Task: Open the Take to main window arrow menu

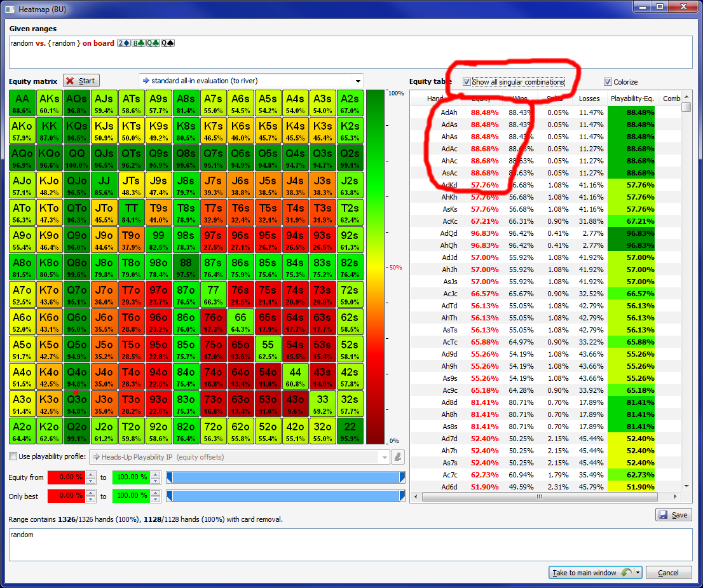Action: (638, 573)
